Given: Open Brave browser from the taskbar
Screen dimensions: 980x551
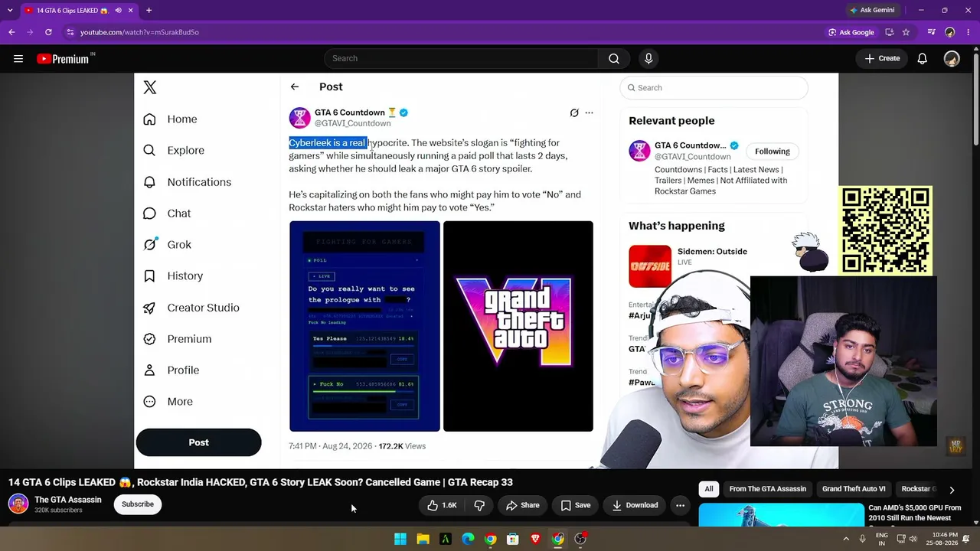Looking at the screenshot, I should (535, 539).
